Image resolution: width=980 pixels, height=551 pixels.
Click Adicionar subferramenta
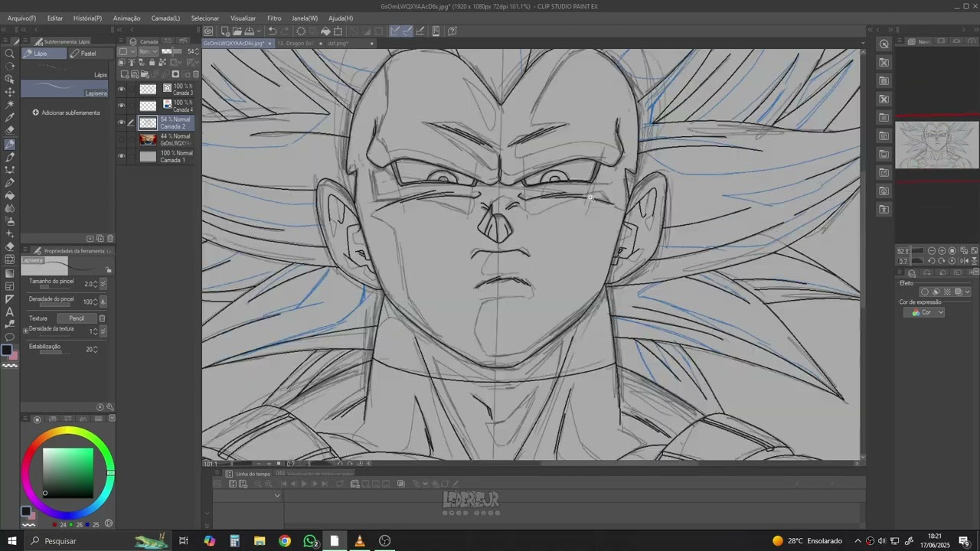click(x=66, y=112)
